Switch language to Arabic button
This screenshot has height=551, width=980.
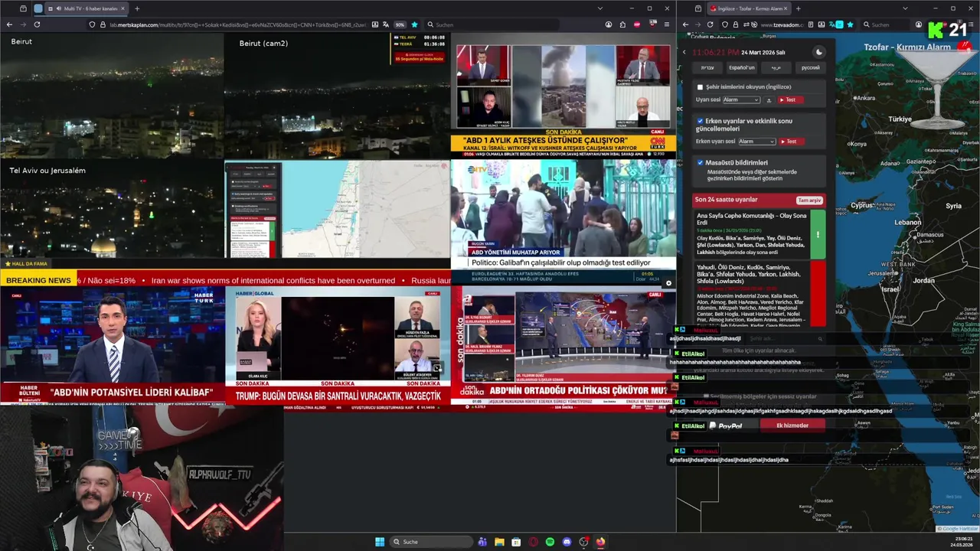(x=776, y=67)
